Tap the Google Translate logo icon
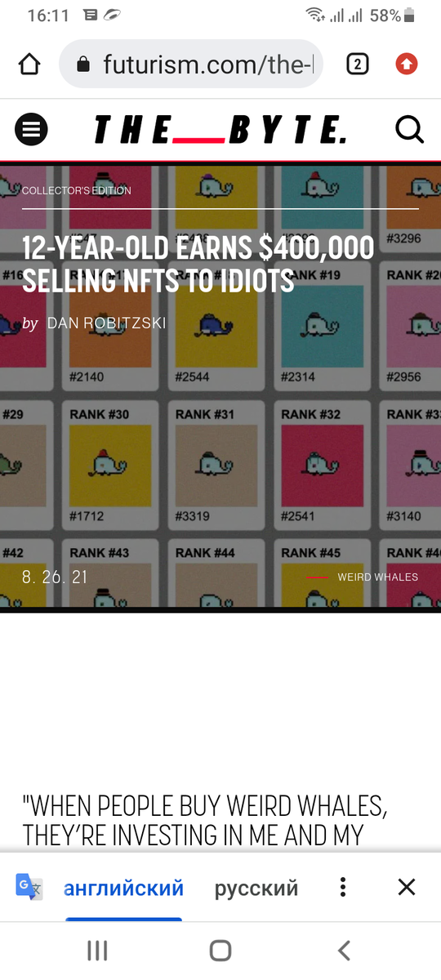 coord(29,887)
